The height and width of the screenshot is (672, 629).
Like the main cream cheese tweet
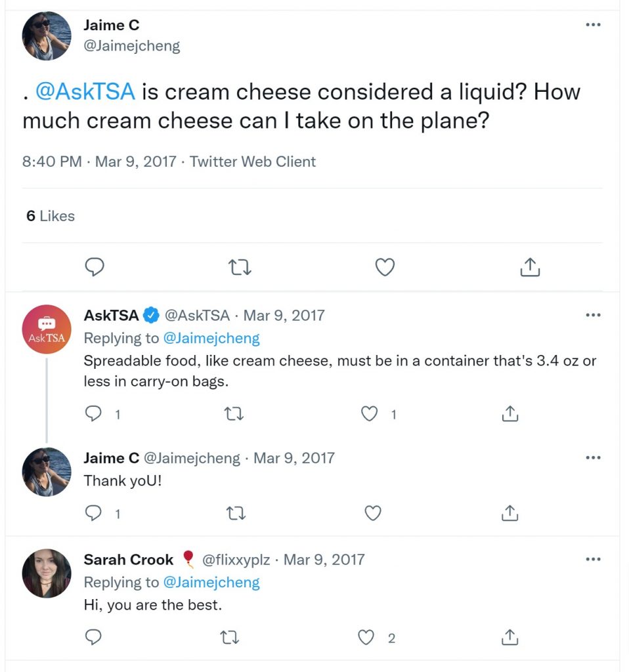pyautogui.click(x=385, y=267)
